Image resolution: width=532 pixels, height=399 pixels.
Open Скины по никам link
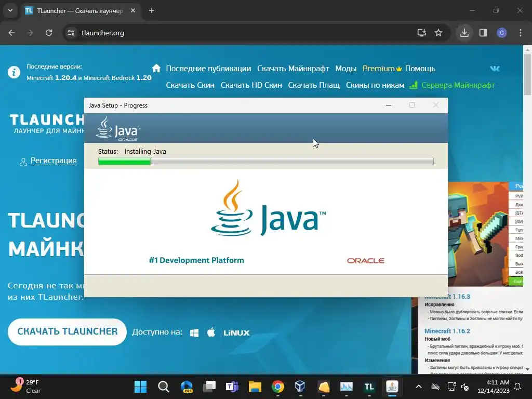(x=375, y=85)
